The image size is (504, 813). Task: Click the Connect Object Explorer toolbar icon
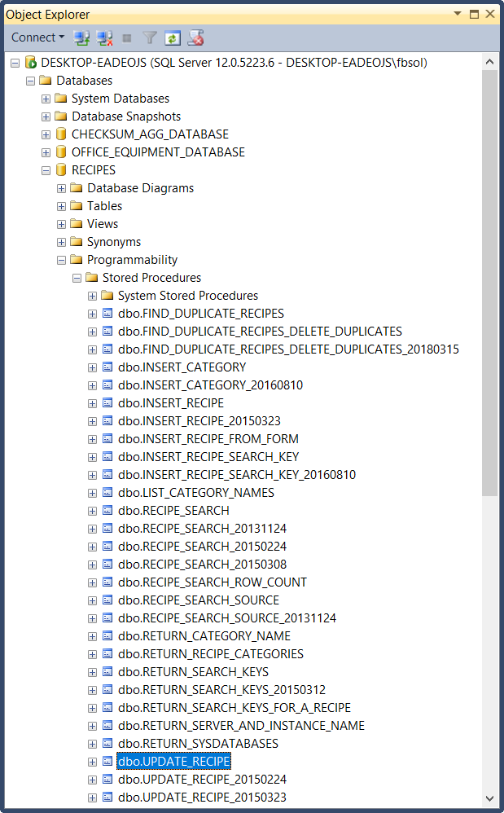[x=81, y=37]
